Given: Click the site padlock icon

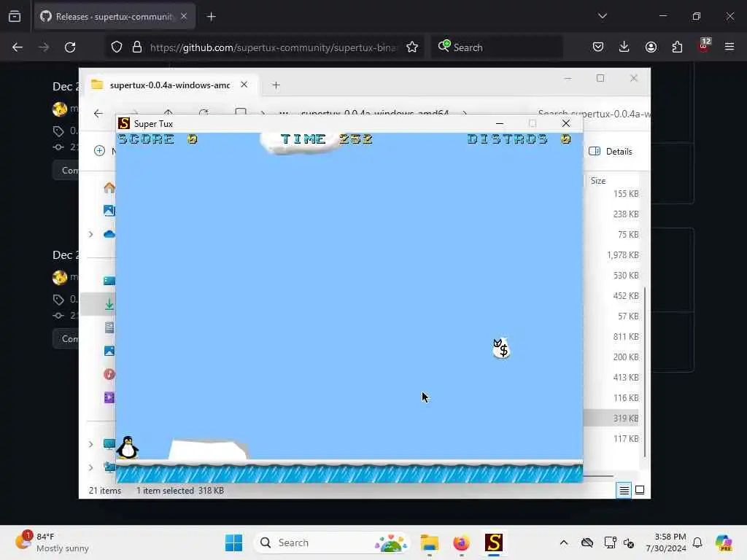Looking at the screenshot, I should point(137,47).
